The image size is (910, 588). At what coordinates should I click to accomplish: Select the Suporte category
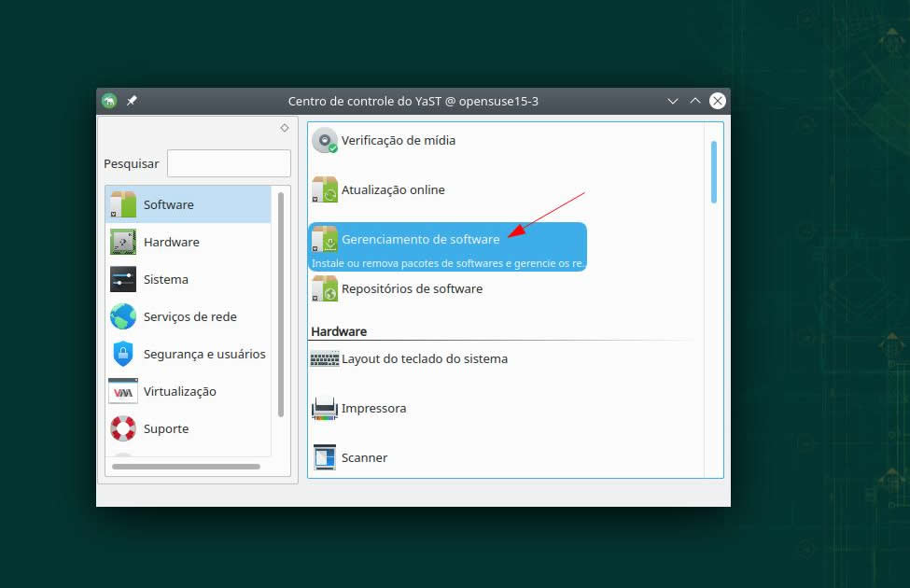click(166, 428)
